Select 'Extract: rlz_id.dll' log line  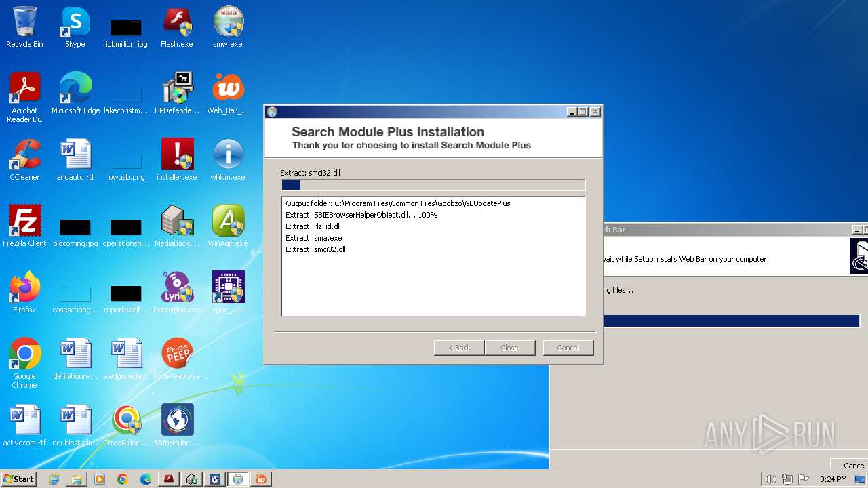(x=313, y=226)
